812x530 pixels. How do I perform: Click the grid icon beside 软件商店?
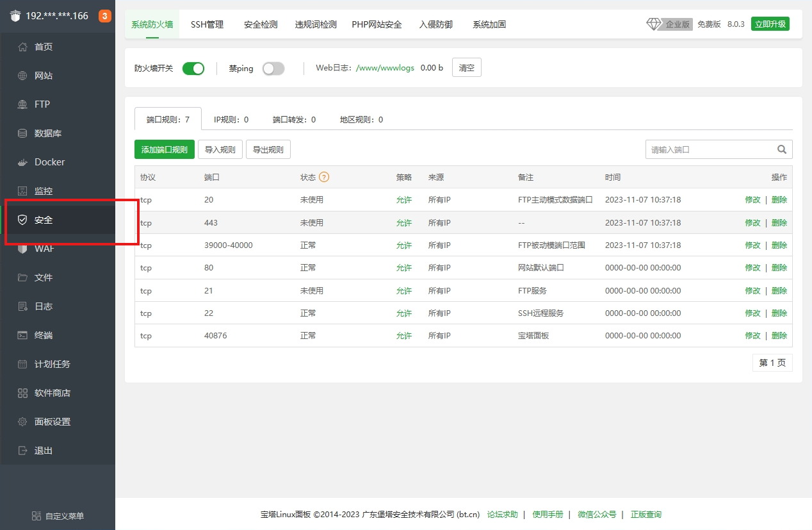pos(22,393)
